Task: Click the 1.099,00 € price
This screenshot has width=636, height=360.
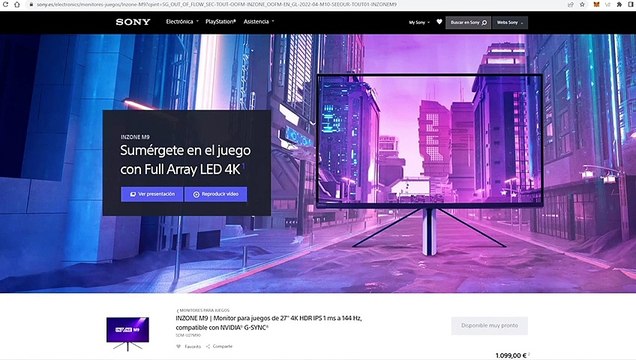Action: [511, 356]
